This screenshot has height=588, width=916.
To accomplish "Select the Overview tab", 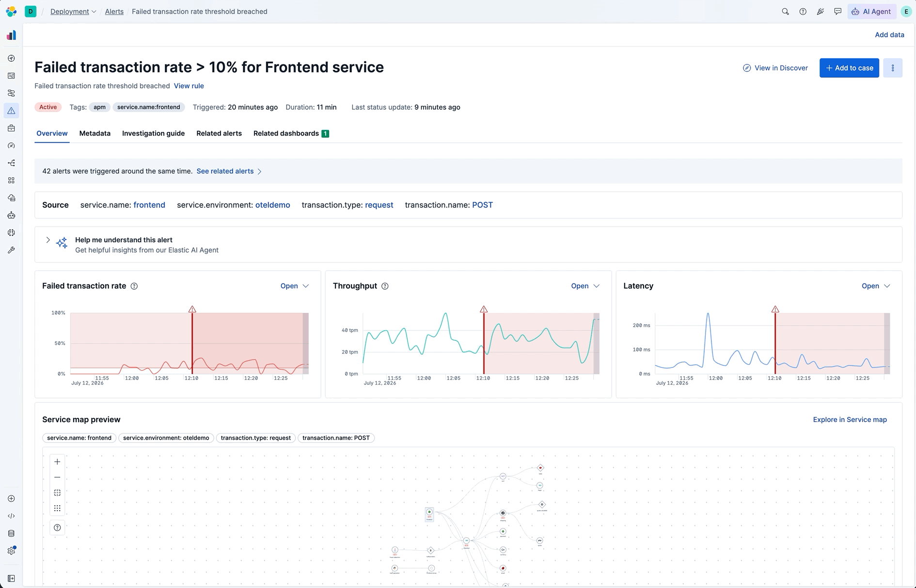I will point(52,133).
